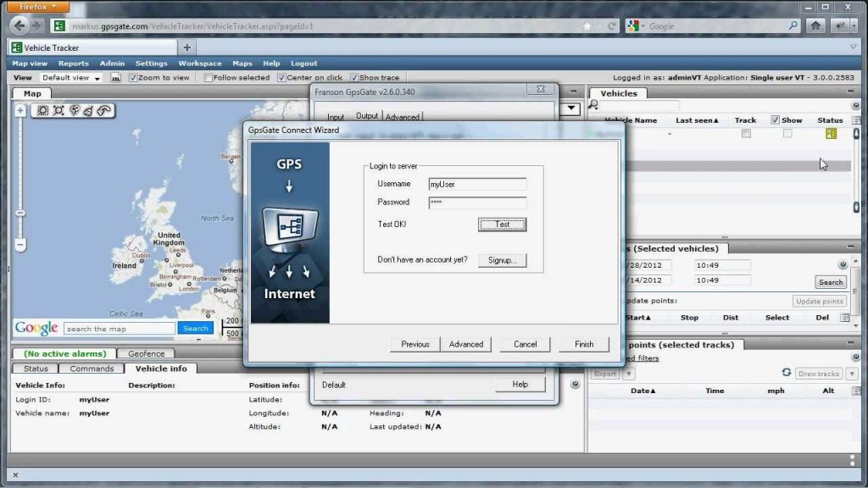Image resolution: width=868 pixels, height=488 pixels.
Task: Click the Test button in wizard
Action: point(502,224)
